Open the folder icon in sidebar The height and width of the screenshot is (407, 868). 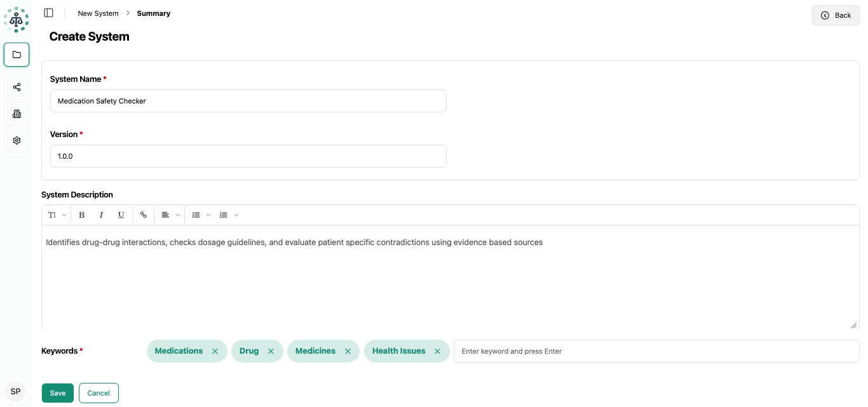coord(17,55)
